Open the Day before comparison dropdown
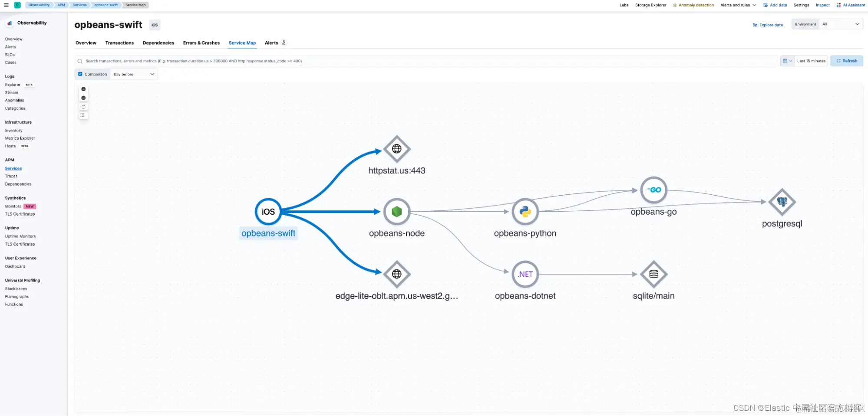Screen dimensions: 868x416 point(134,74)
